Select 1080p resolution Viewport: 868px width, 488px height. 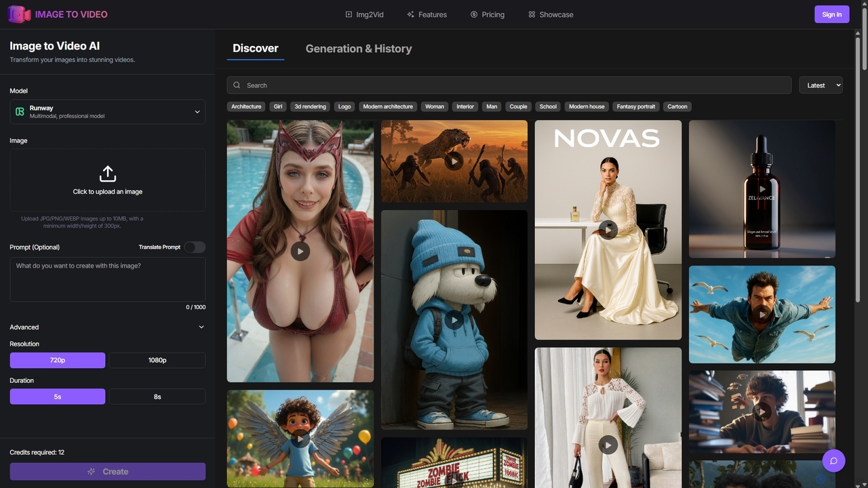(157, 361)
